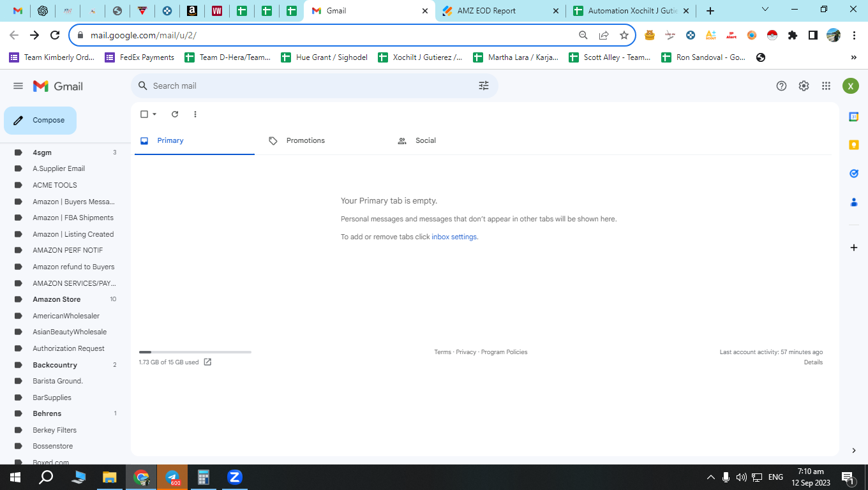Viewport: 868px width, 490px height.
Task: Refresh the inbox with refresh icon
Action: click(x=175, y=114)
